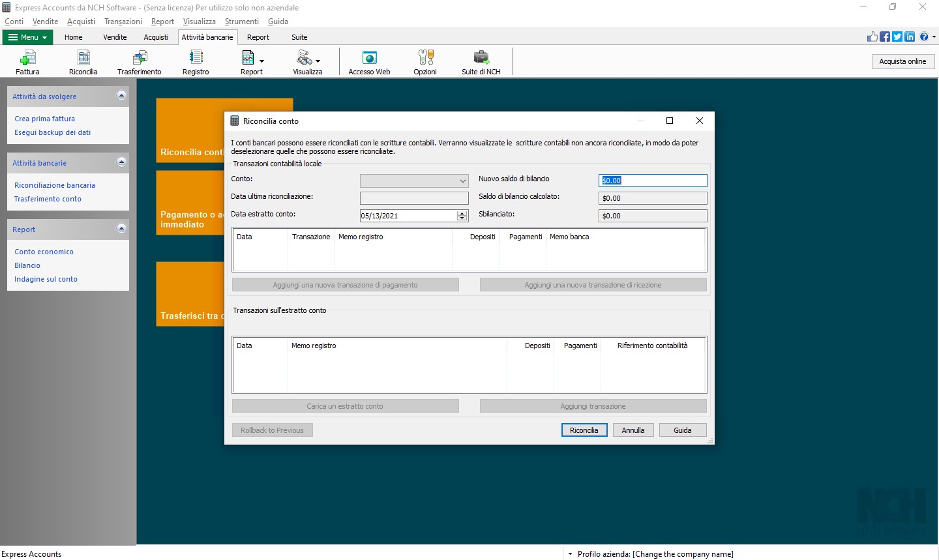Open the Riconcilia toolbar tool
Screen dimensions: 939x560
tap(83, 62)
